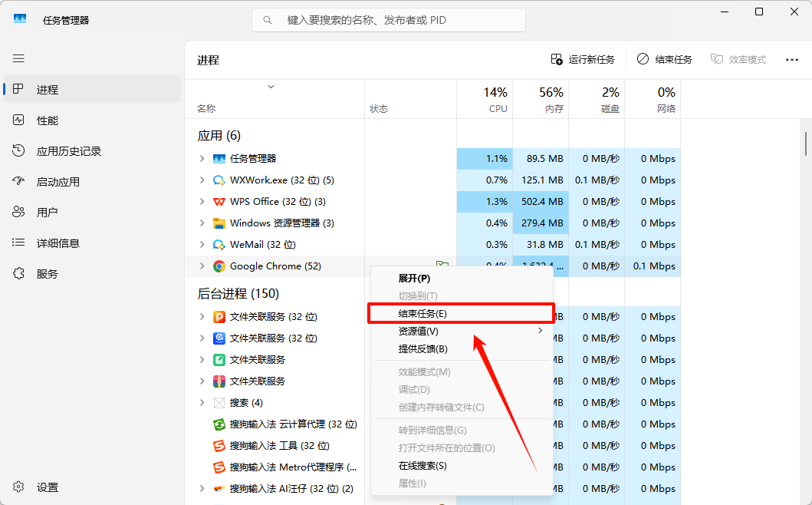Screen dimensions: 812x505
Task: Open the Services (服务) sidebar icon
Action: (x=18, y=274)
